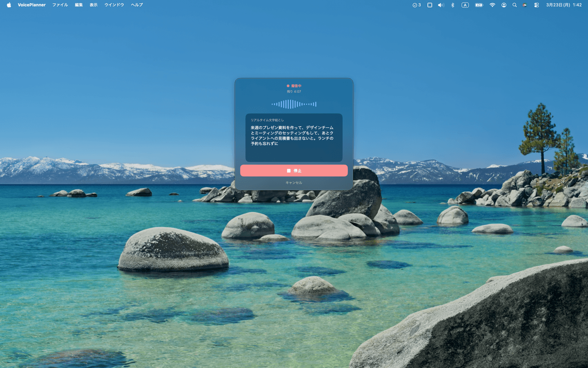Click the キャンセル link to cancel recording
This screenshot has height=368, width=588.
294,183
